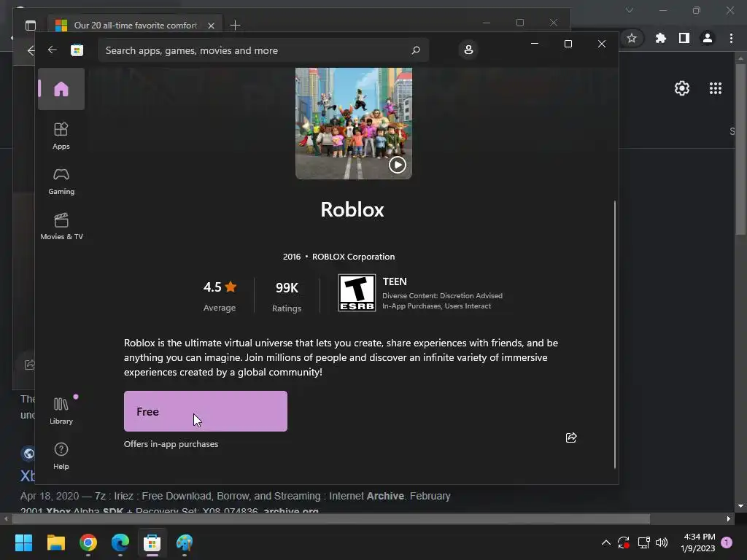This screenshot has width=747, height=560.
Task: Show hidden system tray icons
Action: [x=606, y=542]
